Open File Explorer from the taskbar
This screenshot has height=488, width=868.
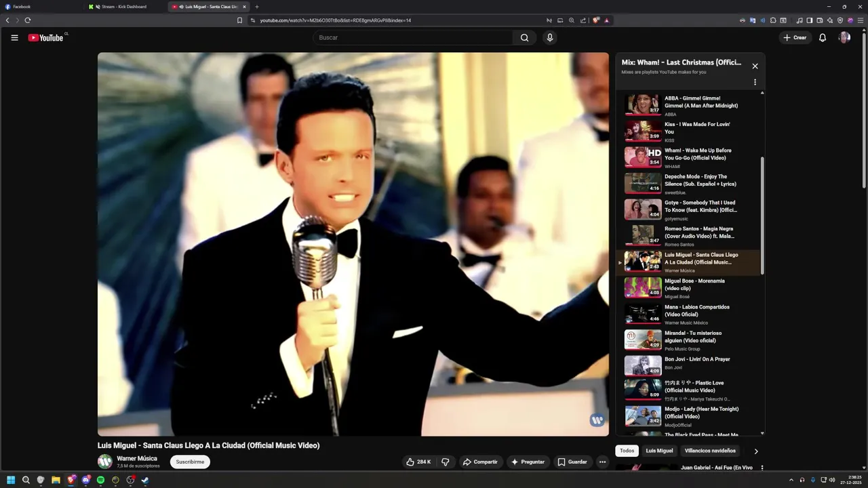tap(56, 480)
